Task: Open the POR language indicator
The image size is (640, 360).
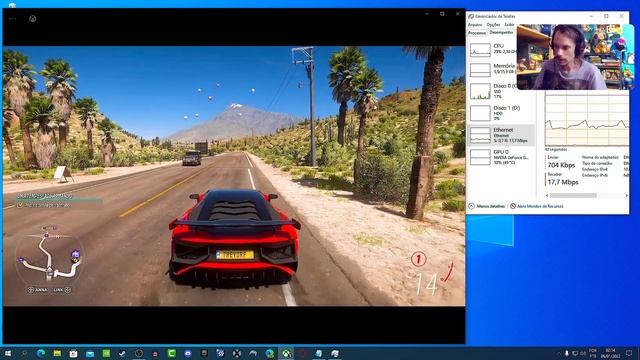Action: tap(593, 353)
